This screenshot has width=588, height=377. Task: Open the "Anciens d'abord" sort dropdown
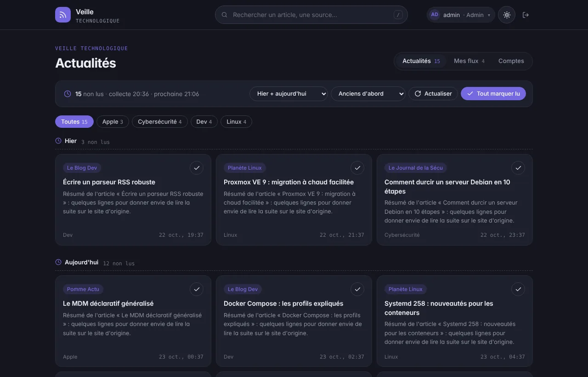[x=368, y=94]
